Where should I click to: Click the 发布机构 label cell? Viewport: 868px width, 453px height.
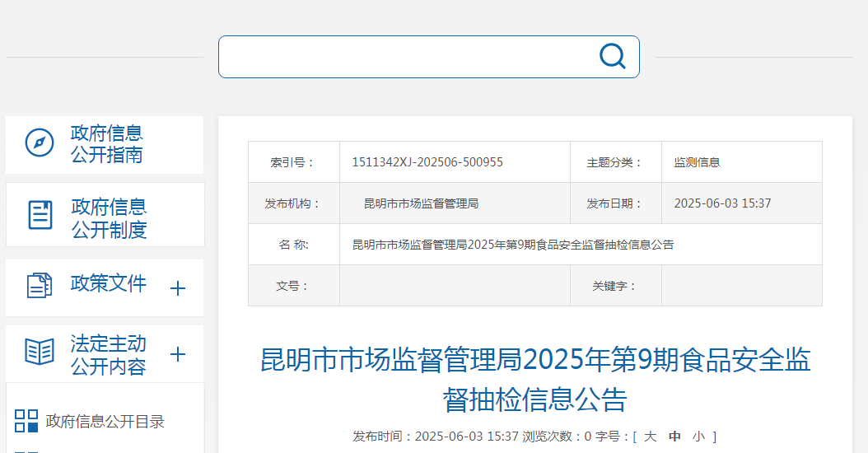point(294,203)
